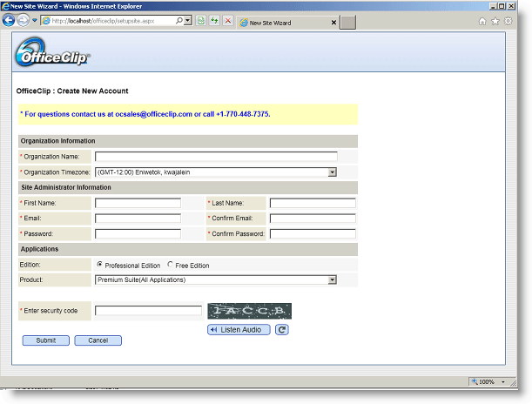Open the zoom level 100% dropdown
This screenshot has height=404, width=532.
pos(503,382)
